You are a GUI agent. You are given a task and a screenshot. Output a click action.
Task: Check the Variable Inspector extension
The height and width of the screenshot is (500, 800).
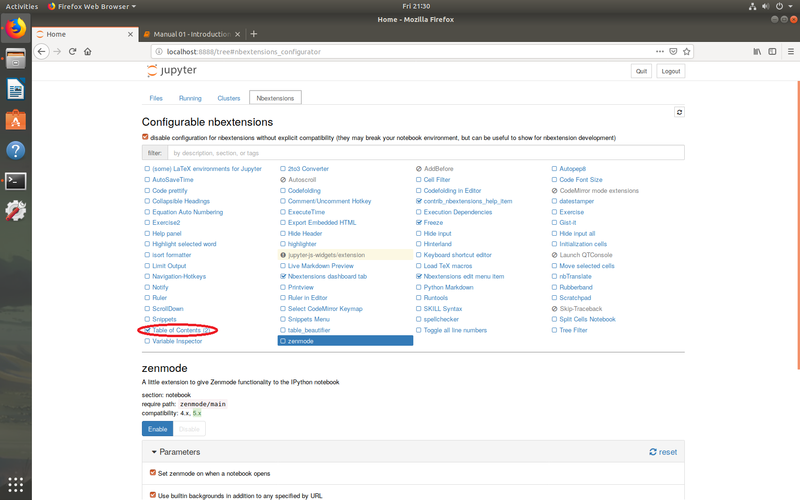[x=147, y=341]
